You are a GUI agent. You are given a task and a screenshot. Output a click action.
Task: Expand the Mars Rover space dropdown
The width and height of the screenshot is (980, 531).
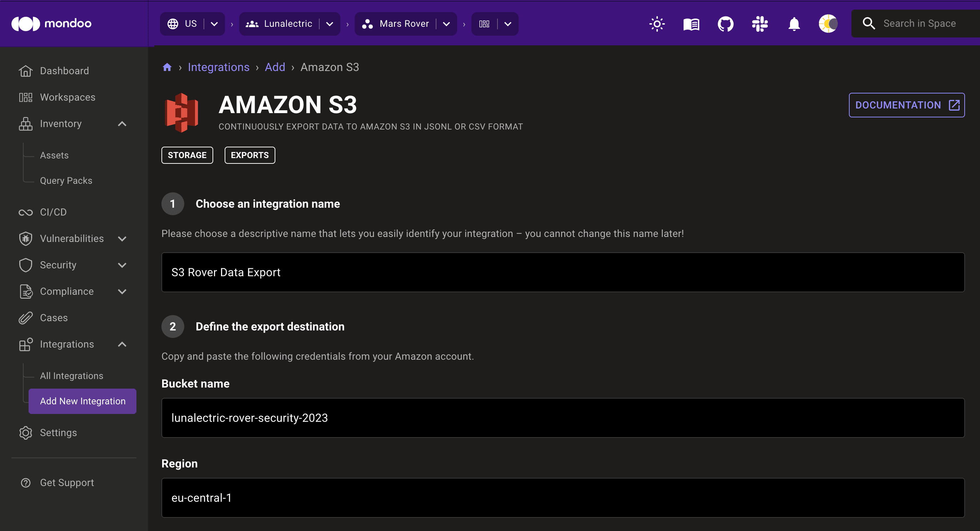click(446, 24)
